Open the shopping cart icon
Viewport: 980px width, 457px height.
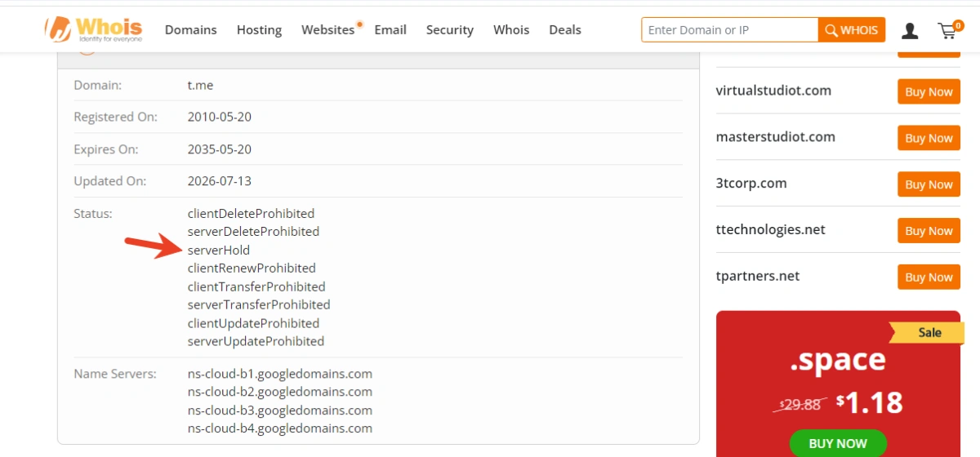[x=951, y=30]
